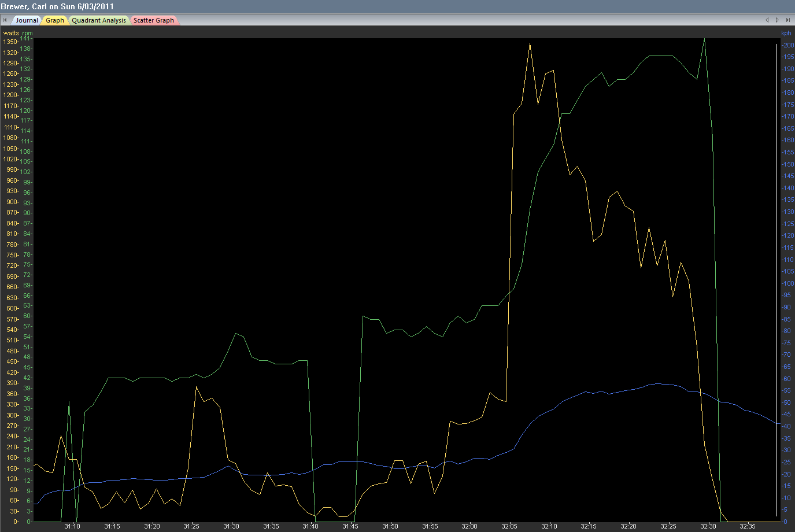
Task: Click the green 'rpm' axis label
Action: tap(27, 34)
